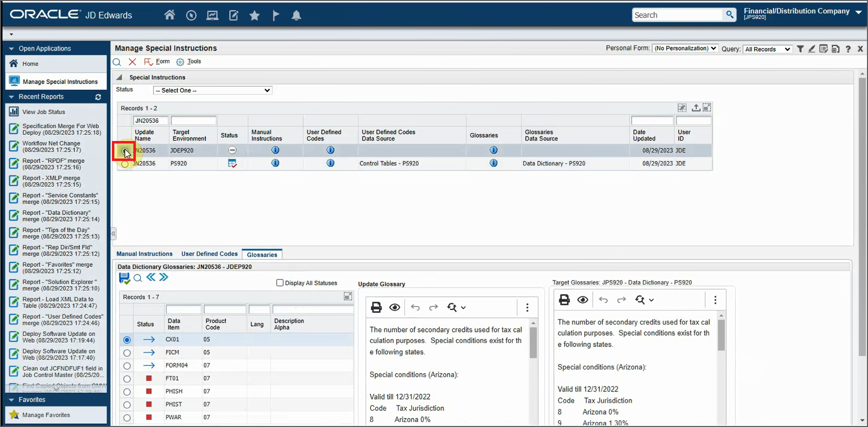The width and height of the screenshot is (868, 427).
Task: Collapse the Open Applications section
Action: [11, 49]
